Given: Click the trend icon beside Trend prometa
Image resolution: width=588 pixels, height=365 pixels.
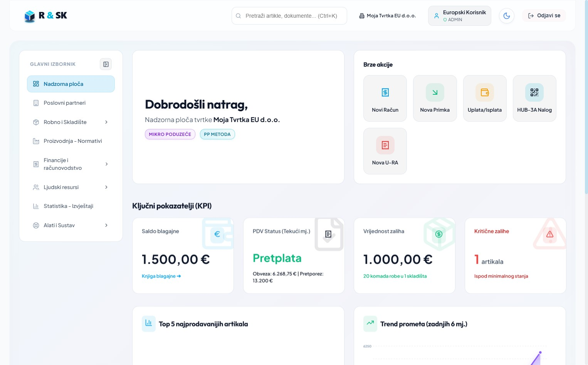Looking at the screenshot, I should click(x=370, y=324).
